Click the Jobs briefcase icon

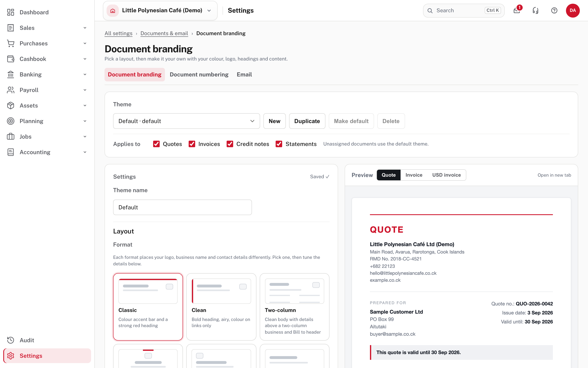pos(10,137)
